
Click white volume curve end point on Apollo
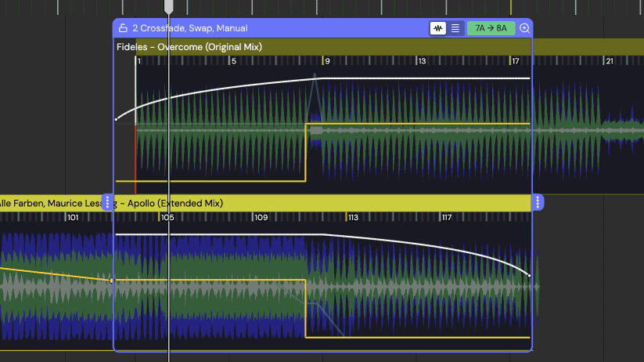(530, 275)
